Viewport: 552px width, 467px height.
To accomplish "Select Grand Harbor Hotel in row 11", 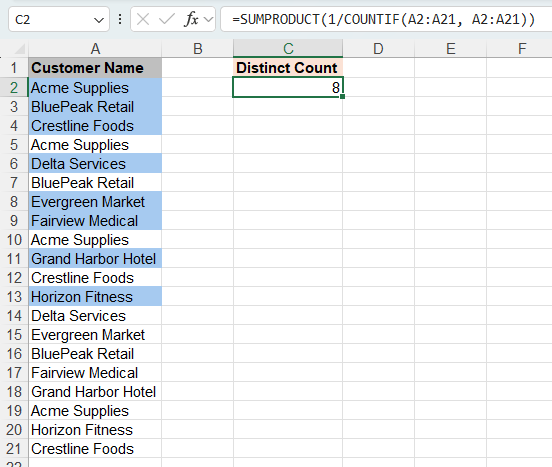I will 95,259.
